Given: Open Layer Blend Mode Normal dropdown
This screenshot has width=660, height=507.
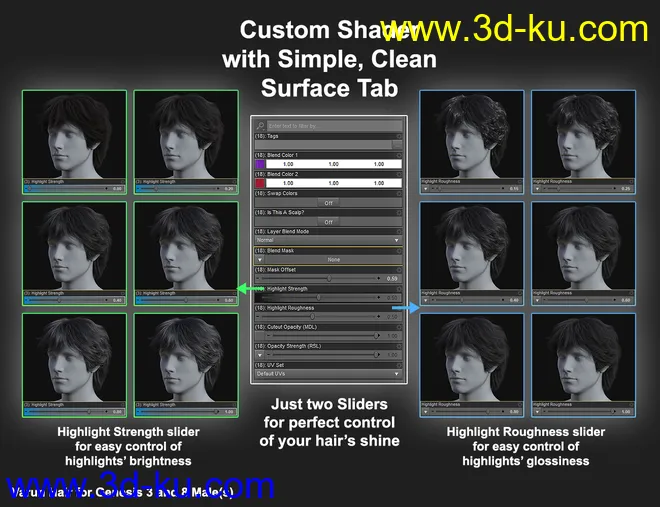Looking at the screenshot, I should pyautogui.click(x=328, y=240).
